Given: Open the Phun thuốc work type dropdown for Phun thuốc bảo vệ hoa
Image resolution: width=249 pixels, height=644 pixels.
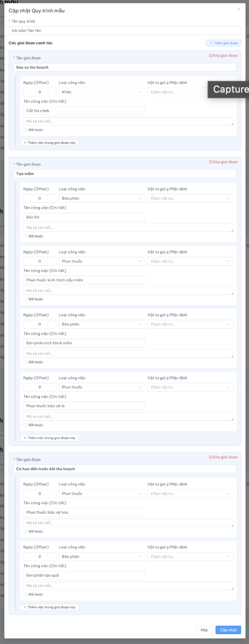Looking at the screenshot, I should (102, 494).
